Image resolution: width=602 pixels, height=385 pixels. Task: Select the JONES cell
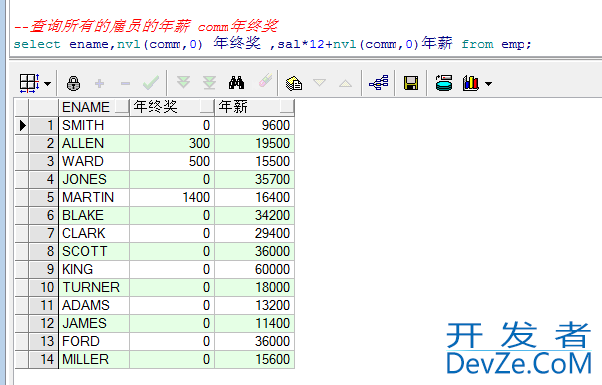[x=94, y=179]
